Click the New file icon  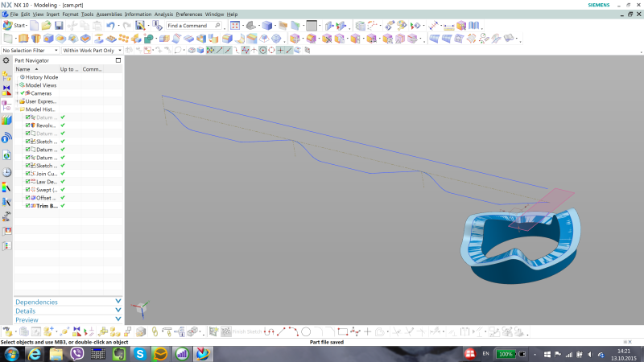34,26
